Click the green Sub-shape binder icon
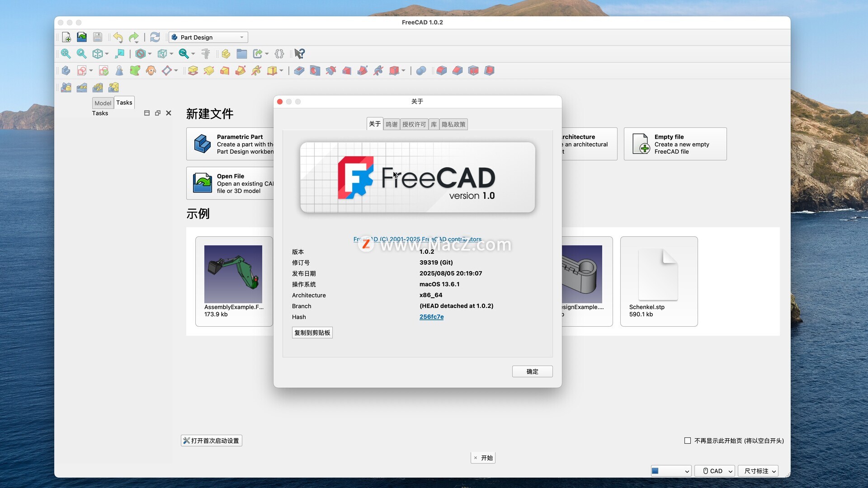 135,70
